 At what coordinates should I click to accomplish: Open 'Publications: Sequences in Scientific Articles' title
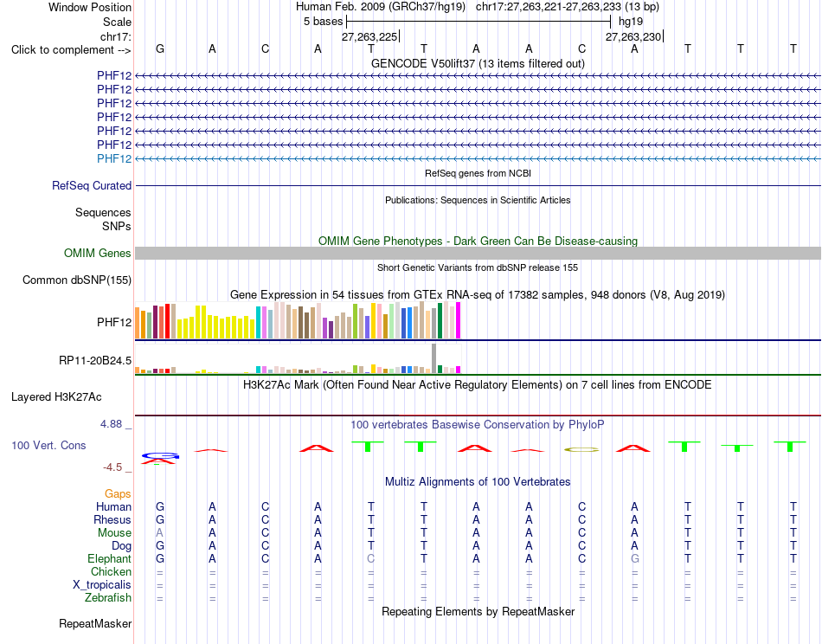(478, 200)
